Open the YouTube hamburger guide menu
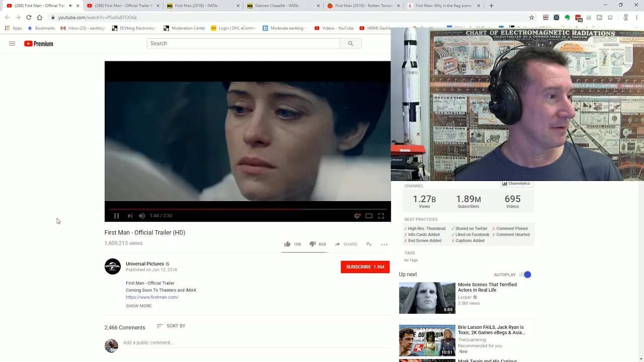The width and height of the screenshot is (644, 362). tap(12, 44)
